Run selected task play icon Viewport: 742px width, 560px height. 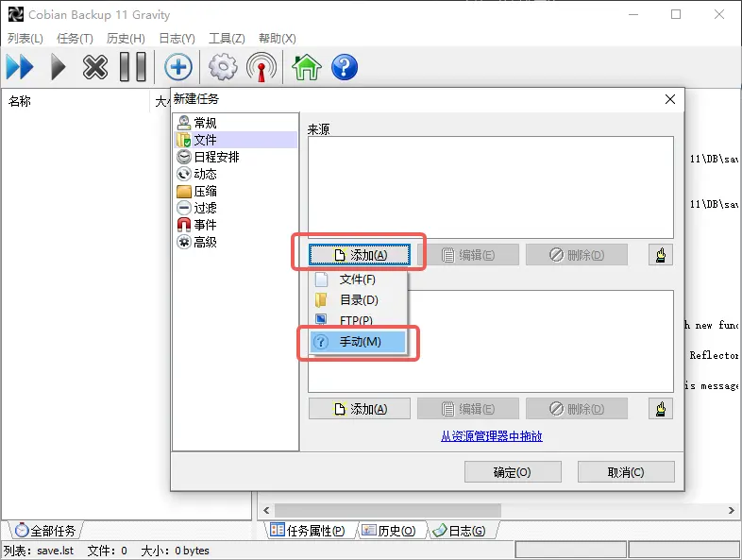tap(59, 67)
